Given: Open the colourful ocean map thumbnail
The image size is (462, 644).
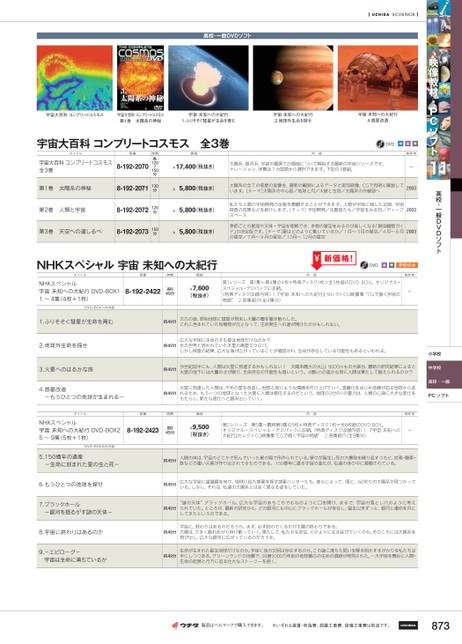Looking at the screenshot, I should [74, 78].
